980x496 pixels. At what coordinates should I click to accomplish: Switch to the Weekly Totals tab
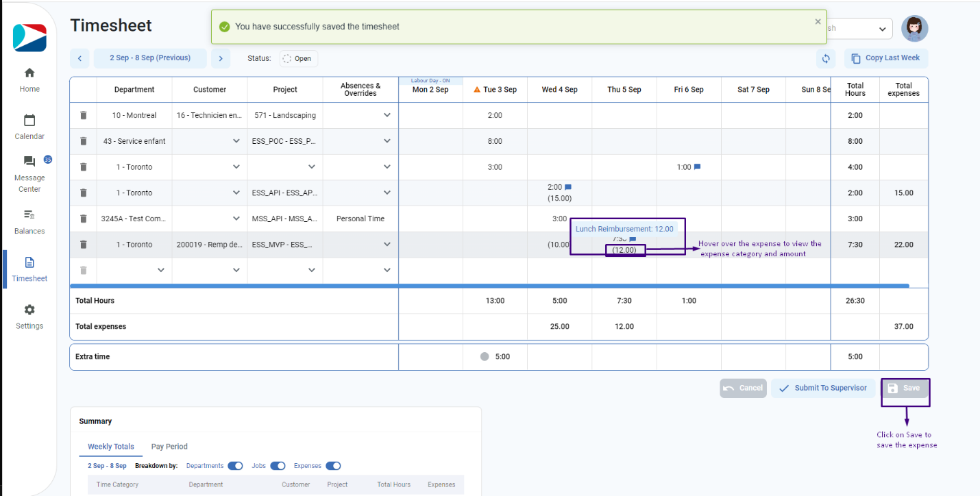tap(111, 447)
